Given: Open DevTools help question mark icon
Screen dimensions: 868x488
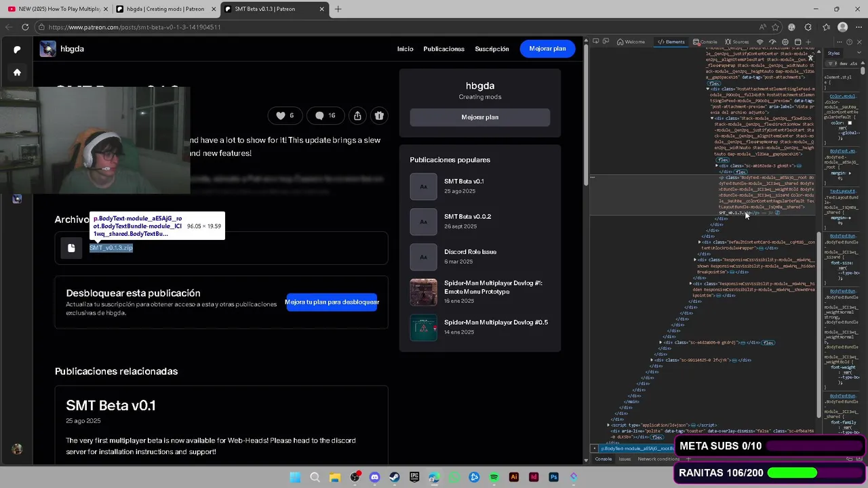Looking at the screenshot, I should (x=849, y=42).
